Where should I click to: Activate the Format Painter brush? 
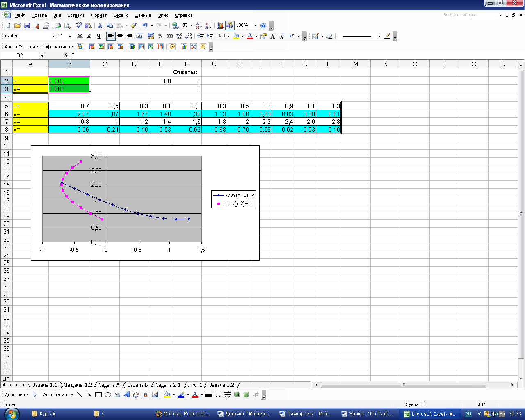(x=133, y=25)
